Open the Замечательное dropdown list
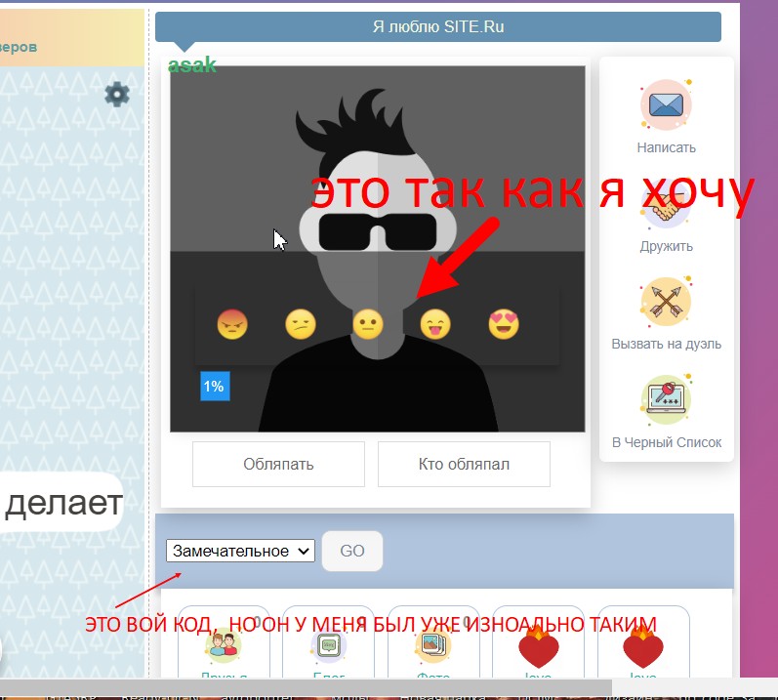 pos(240,551)
